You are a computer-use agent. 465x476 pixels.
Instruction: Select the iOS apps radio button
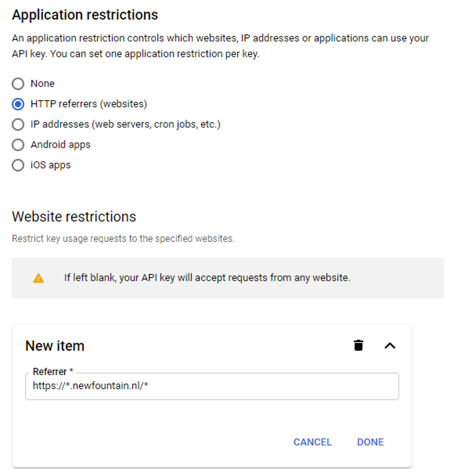coord(18,165)
